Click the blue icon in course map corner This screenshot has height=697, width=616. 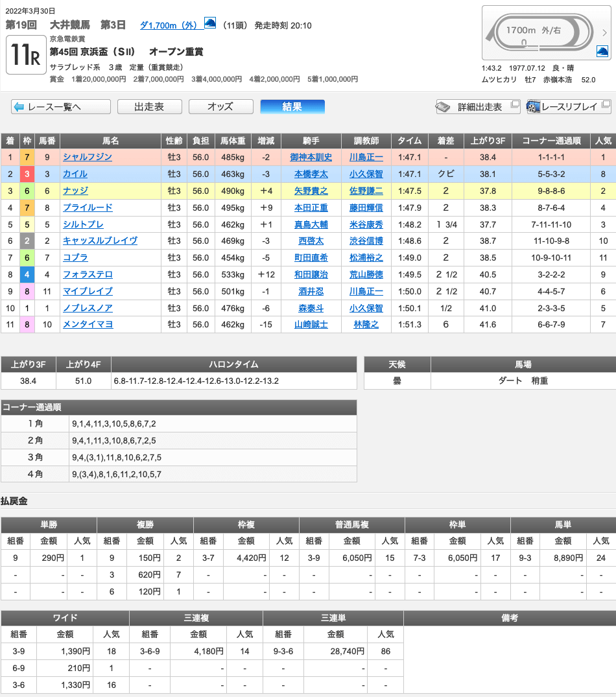[602, 51]
